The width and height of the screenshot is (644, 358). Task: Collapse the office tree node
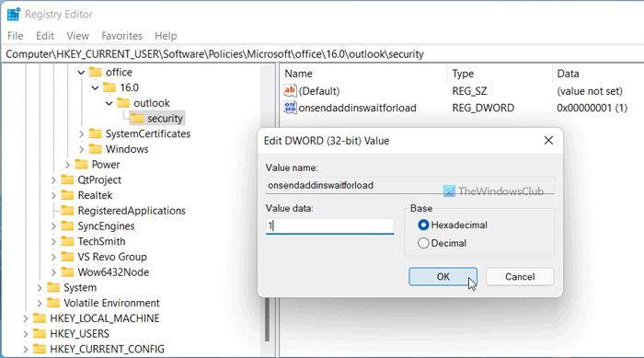click(81, 73)
